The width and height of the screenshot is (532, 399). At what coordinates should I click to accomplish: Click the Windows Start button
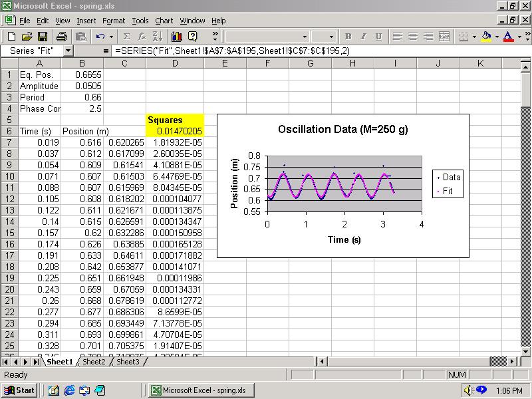click(x=19, y=390)
